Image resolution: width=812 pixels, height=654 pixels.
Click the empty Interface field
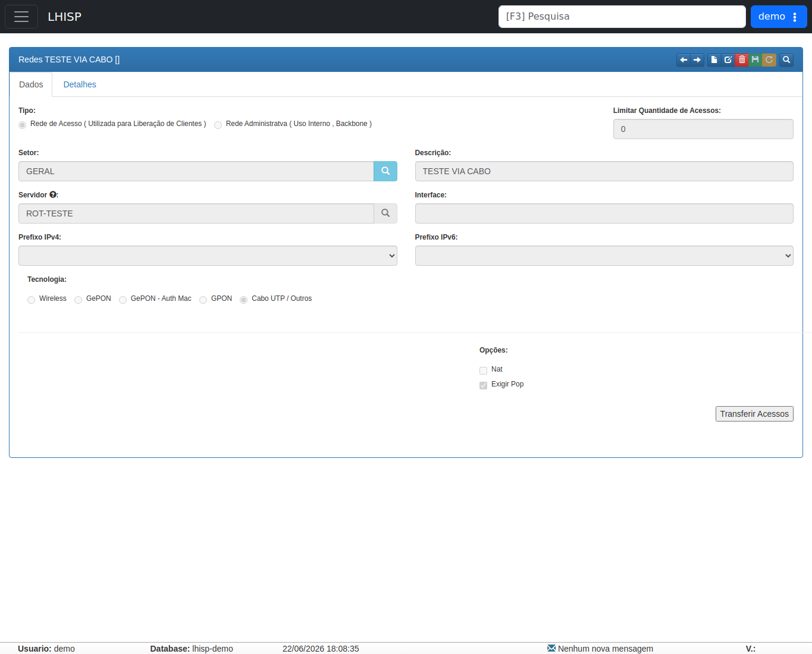pyautogui.click(x=604, y=213)
